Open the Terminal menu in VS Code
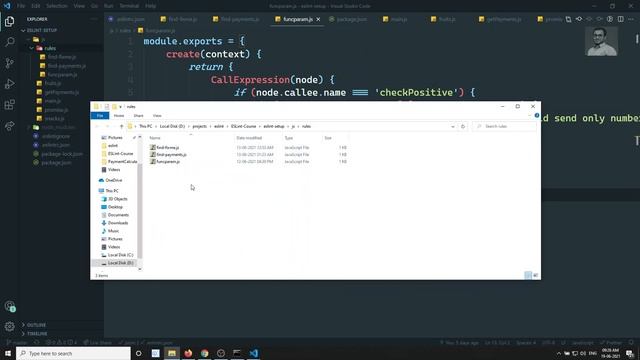 [129, 6]
